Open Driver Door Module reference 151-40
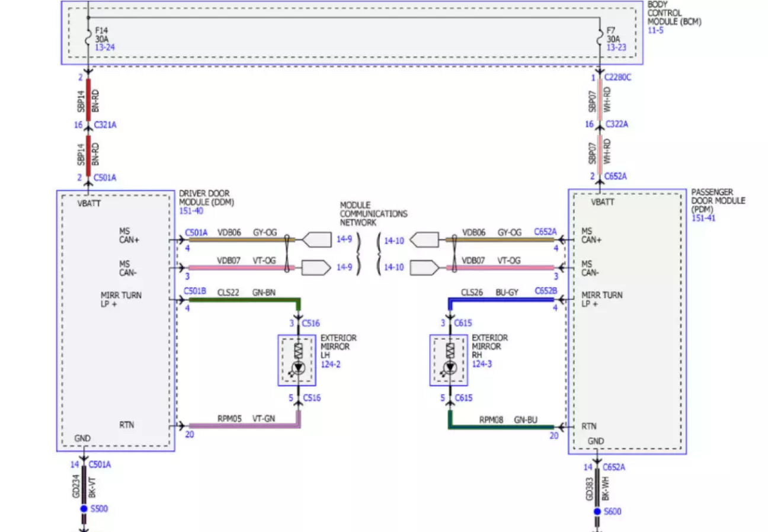Image resolution: width=768 pixels, height=532 pixels. (x=190, y=210)
